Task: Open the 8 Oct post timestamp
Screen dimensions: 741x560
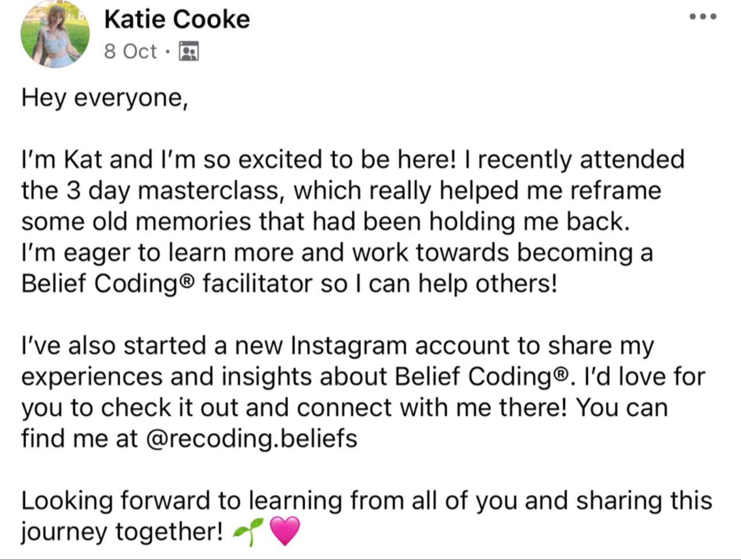Action: (x=130, y=51)
